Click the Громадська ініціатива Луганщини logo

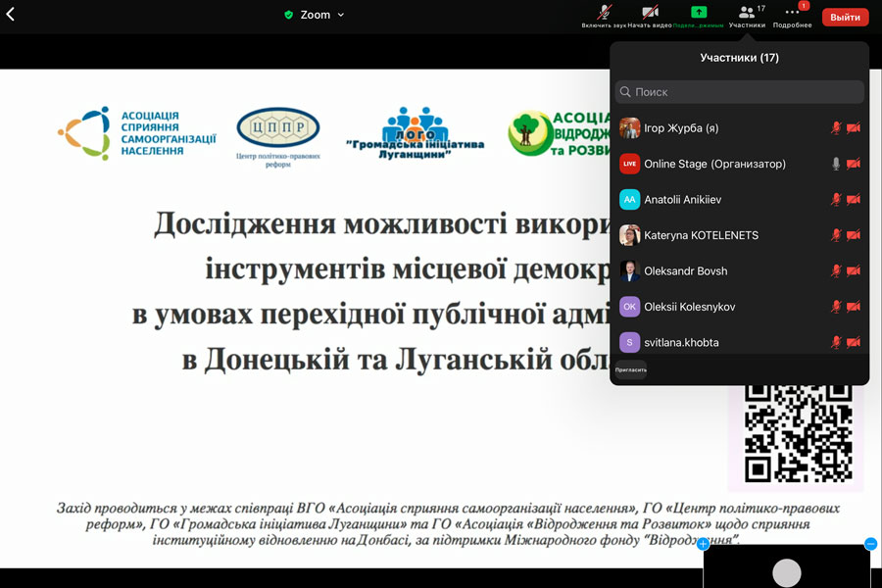click(416, 133)
